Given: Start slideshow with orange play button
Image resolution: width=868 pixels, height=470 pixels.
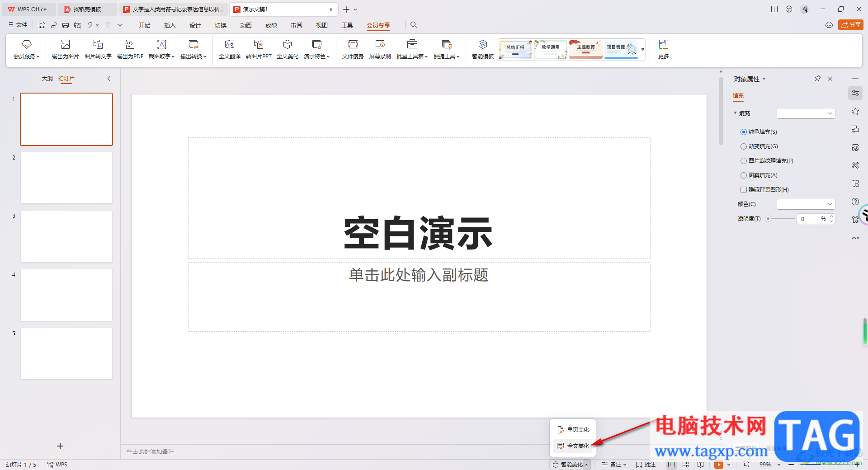Looking at the screenshot, I should coord(718,465).
